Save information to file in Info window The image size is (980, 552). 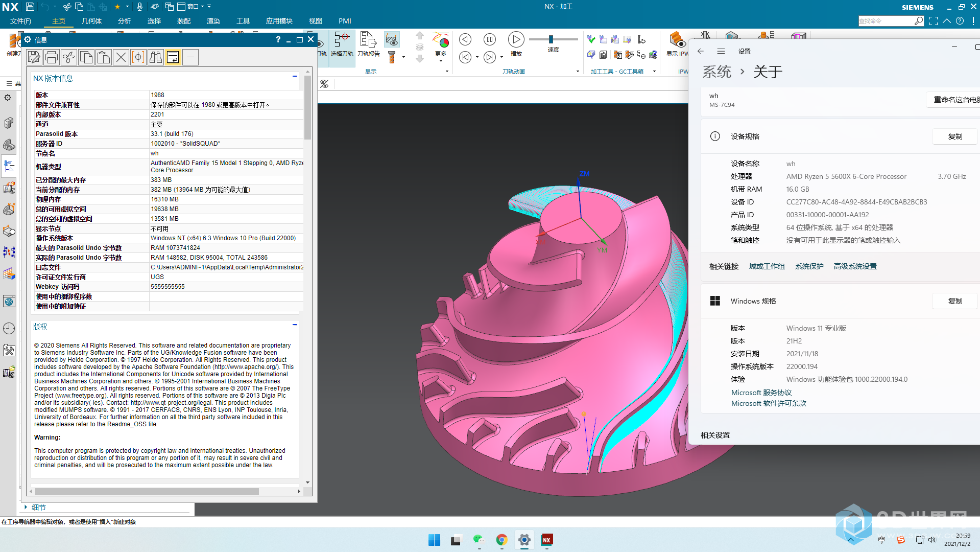click(34, 57)
